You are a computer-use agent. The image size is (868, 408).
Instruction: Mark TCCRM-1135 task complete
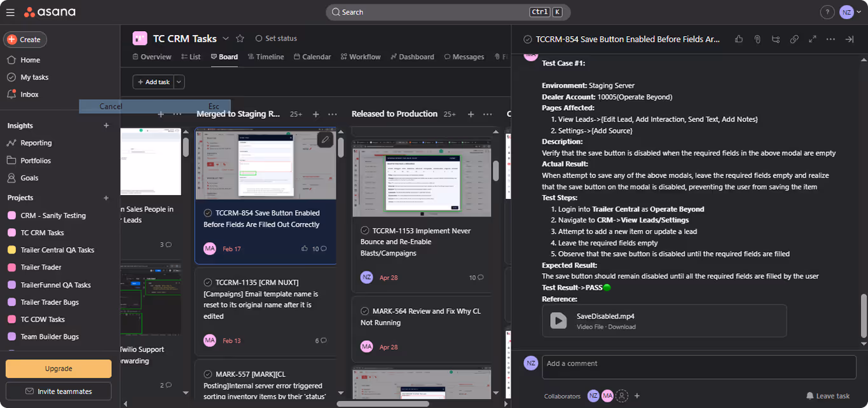[208, 282]
